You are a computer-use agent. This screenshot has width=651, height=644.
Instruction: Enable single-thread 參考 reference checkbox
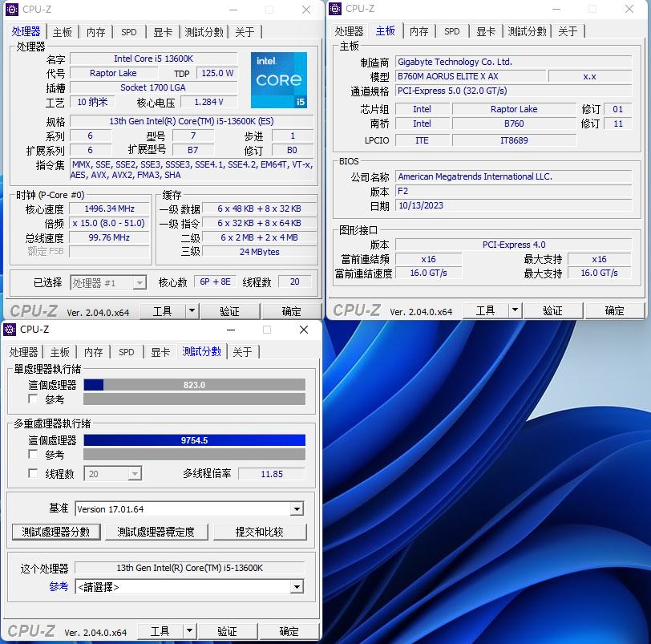[33, 399]
